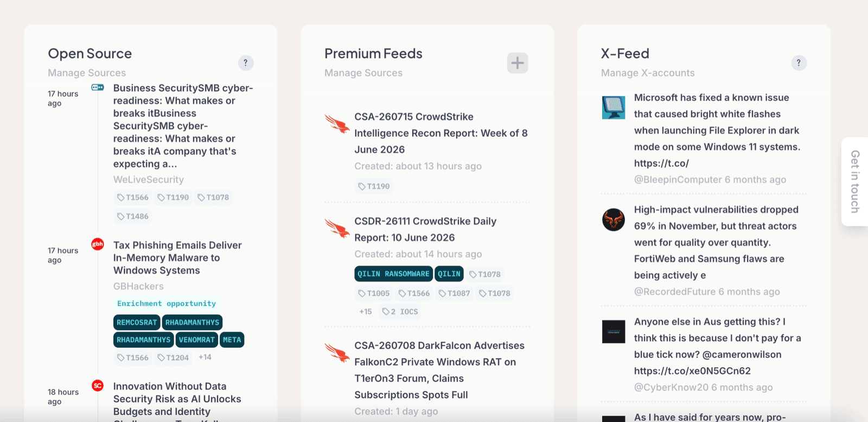The height and width of the screenshot is (422, 868).
Task: Click the 18 hours ago timestamp
Action: (63, 397)
